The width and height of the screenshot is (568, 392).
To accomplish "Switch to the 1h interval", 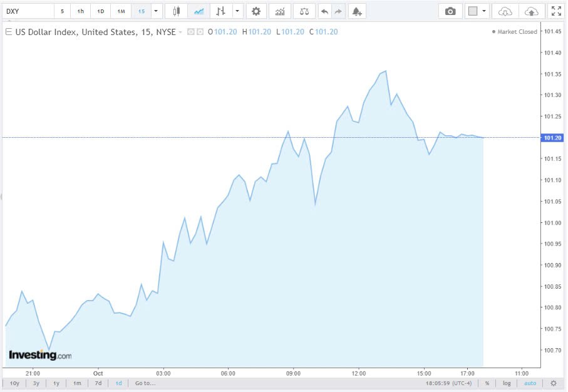I will pos(81,11).
